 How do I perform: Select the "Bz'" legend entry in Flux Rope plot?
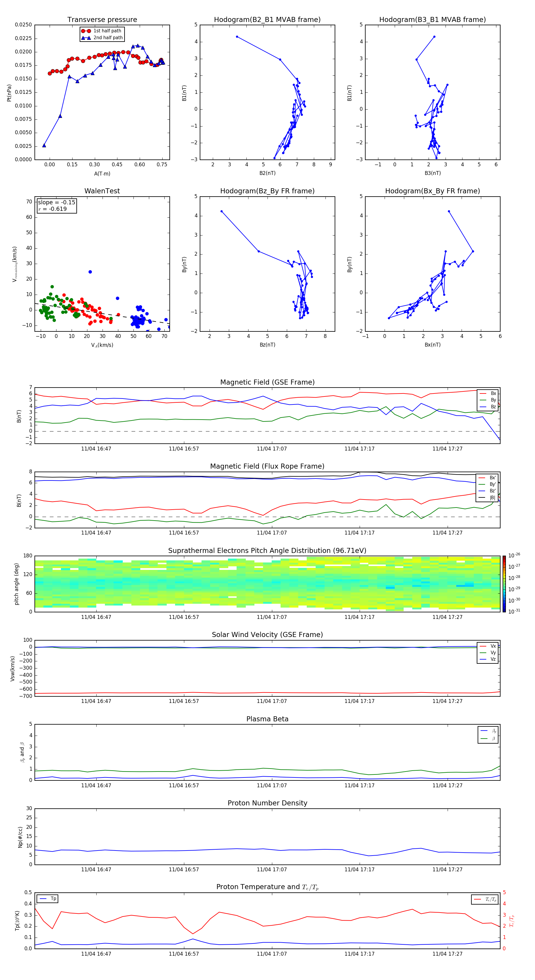pos(487,491)
